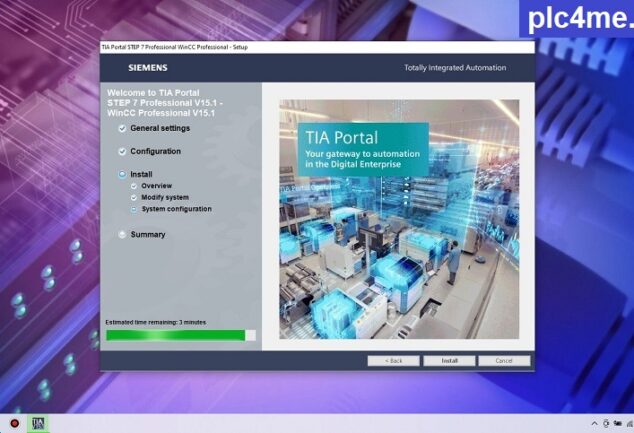Click the Back button

393,360
